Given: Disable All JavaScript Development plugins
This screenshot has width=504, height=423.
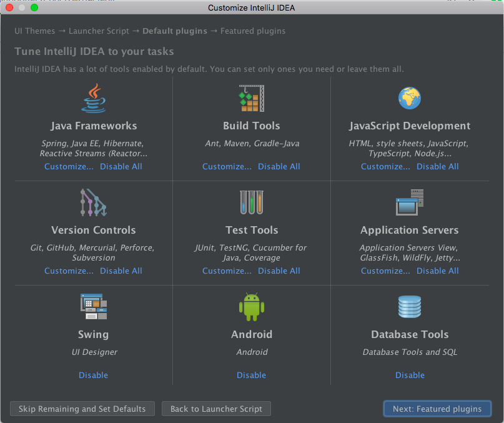Looking at the screenshot, I should click(x=437, y=166).
